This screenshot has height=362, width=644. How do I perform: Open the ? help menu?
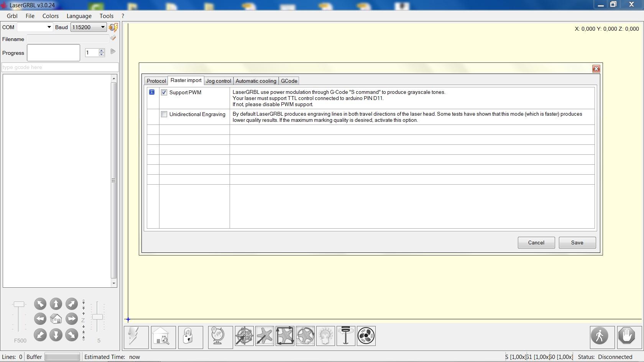[x=123, y=16]
